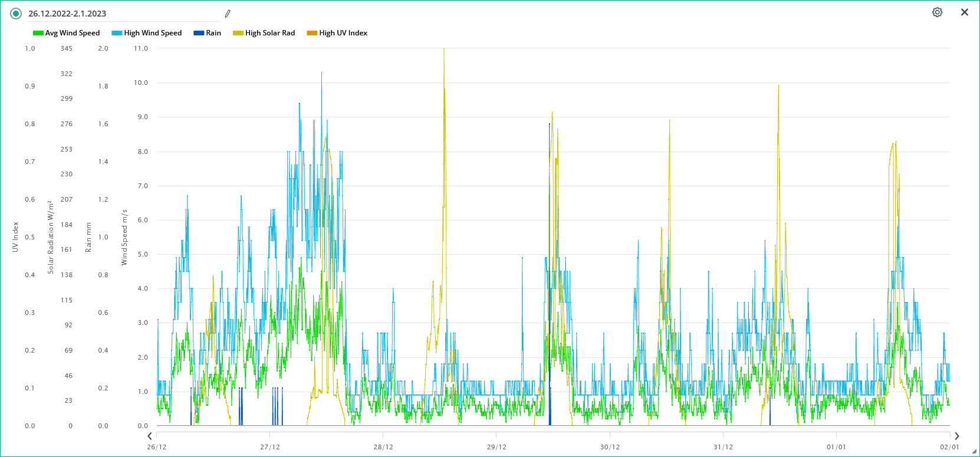The width and height of the screenshot is (980, 457).
Task: Click pencil icon to edit date range
Action: click(x=228, y=14)
